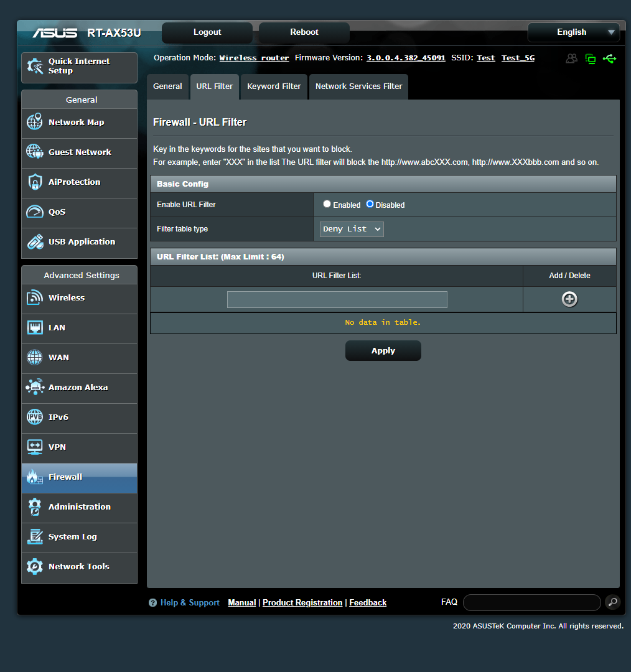Click the green USB status icon
Screen dimensions: 631x672
[610, 58]
